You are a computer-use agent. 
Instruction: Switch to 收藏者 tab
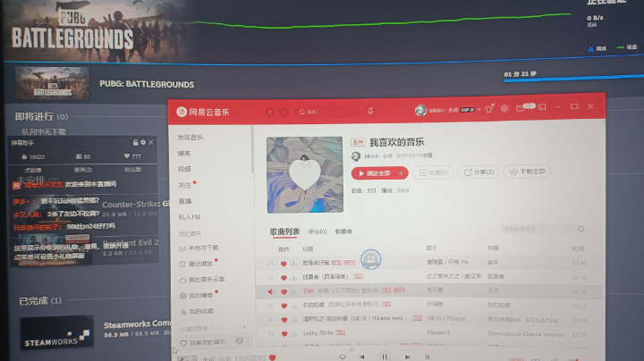click(x=343, y=231)
